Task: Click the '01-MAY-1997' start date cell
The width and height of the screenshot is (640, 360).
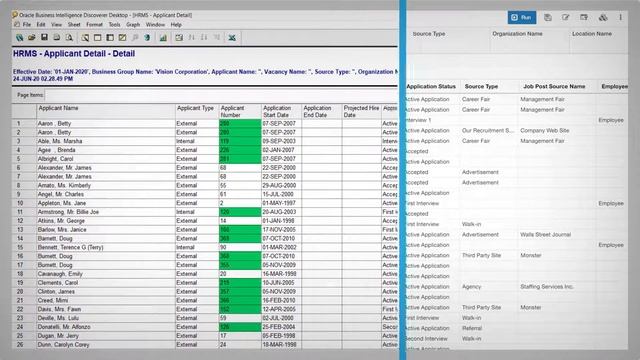Action: 281,203
